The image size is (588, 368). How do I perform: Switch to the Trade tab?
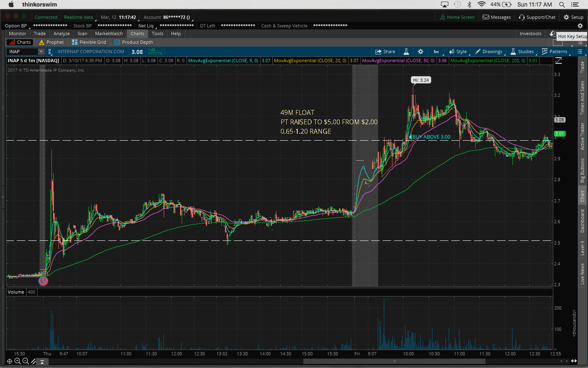pos(40,34)
